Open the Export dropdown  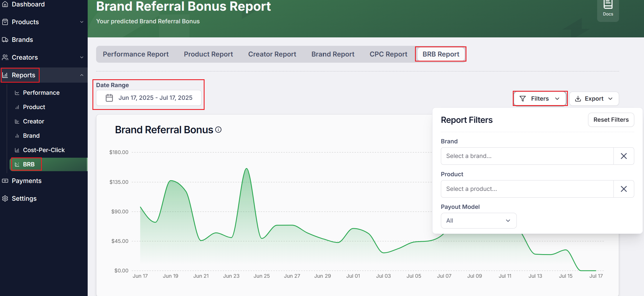[594, 99]
